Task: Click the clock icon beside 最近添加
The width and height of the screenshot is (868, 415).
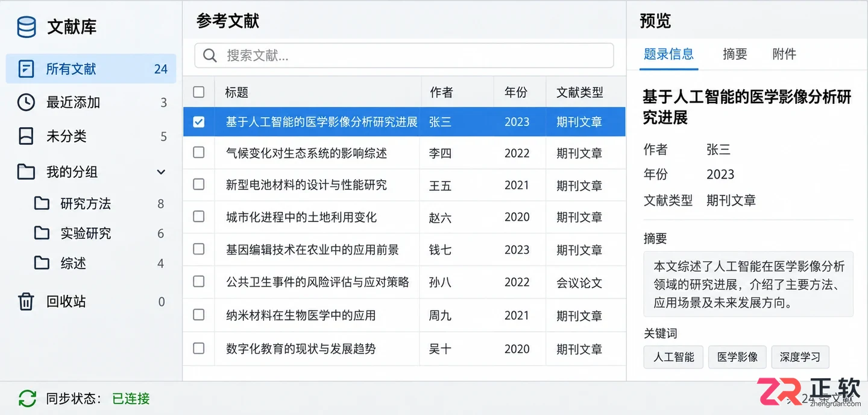Action: [x=26, y=103]
